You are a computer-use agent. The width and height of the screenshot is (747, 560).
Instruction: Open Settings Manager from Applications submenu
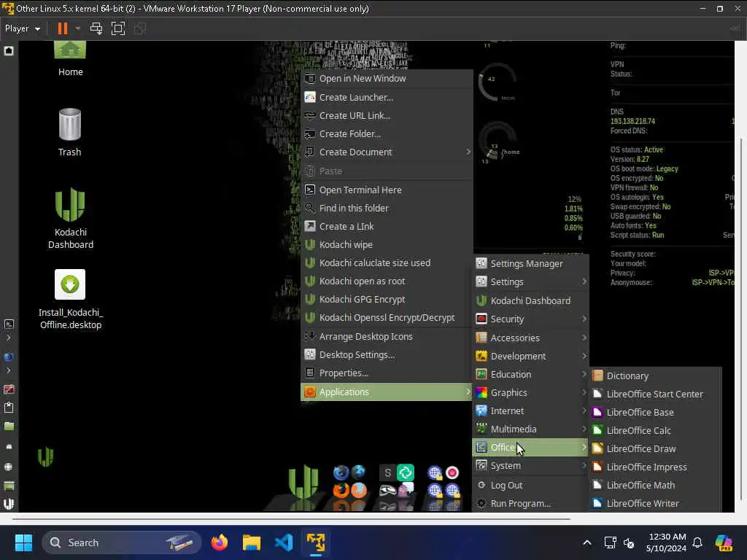[531, 263]
